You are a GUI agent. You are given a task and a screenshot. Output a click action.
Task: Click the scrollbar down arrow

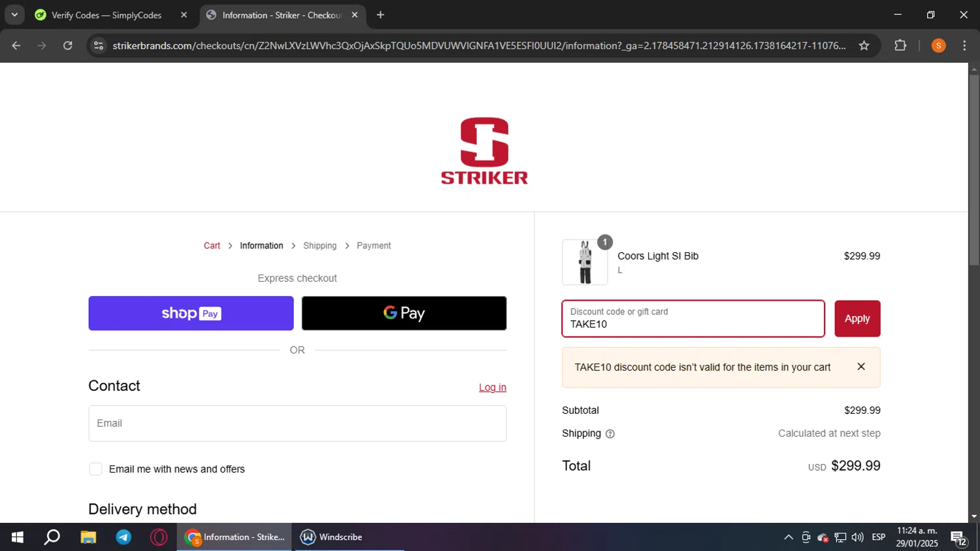click(974, 516)
